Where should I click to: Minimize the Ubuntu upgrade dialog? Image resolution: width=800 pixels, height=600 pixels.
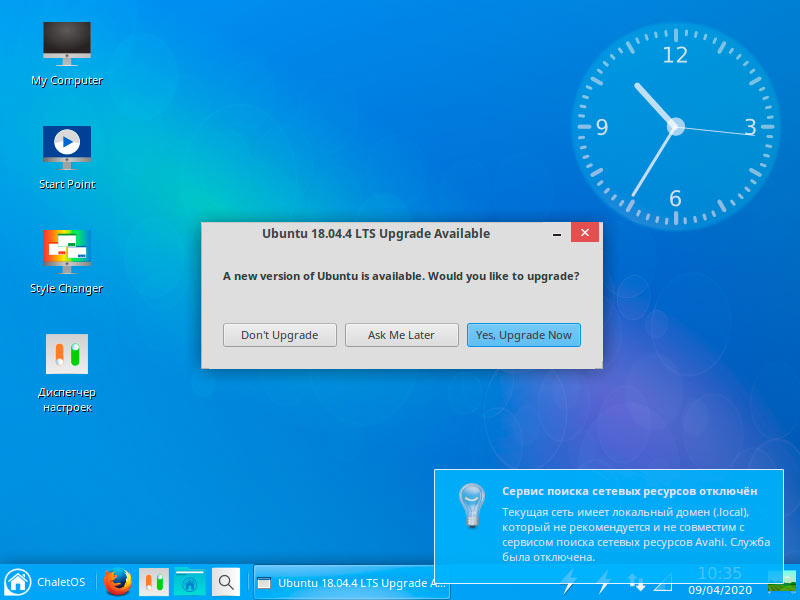pyautogui.click(x=557, y=234)
